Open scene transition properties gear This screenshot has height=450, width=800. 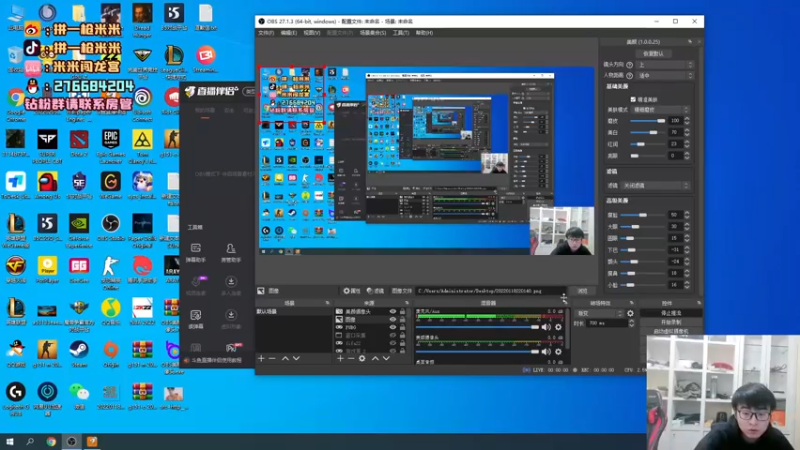[631, 313]
